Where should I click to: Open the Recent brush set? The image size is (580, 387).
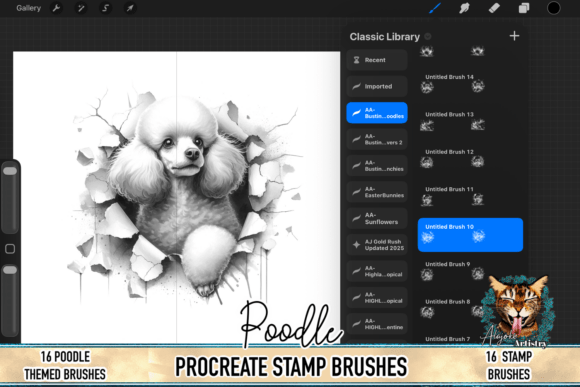click(x=377, y=60)
